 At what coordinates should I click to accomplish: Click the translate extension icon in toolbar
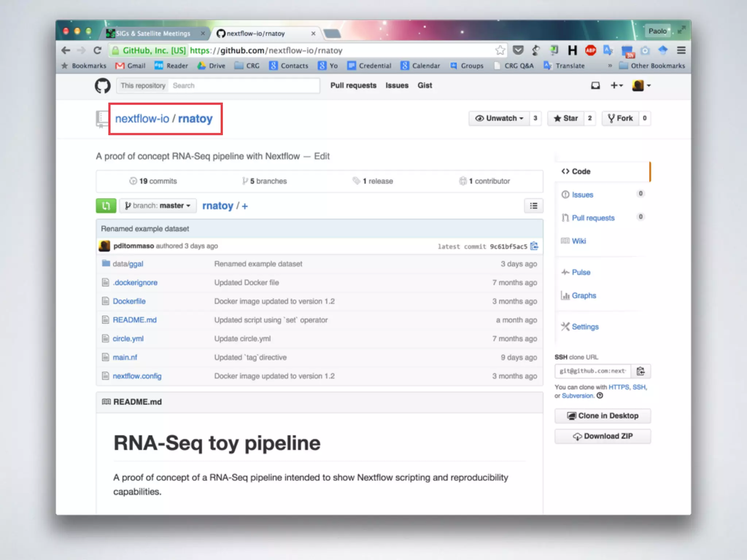(608, 50)
